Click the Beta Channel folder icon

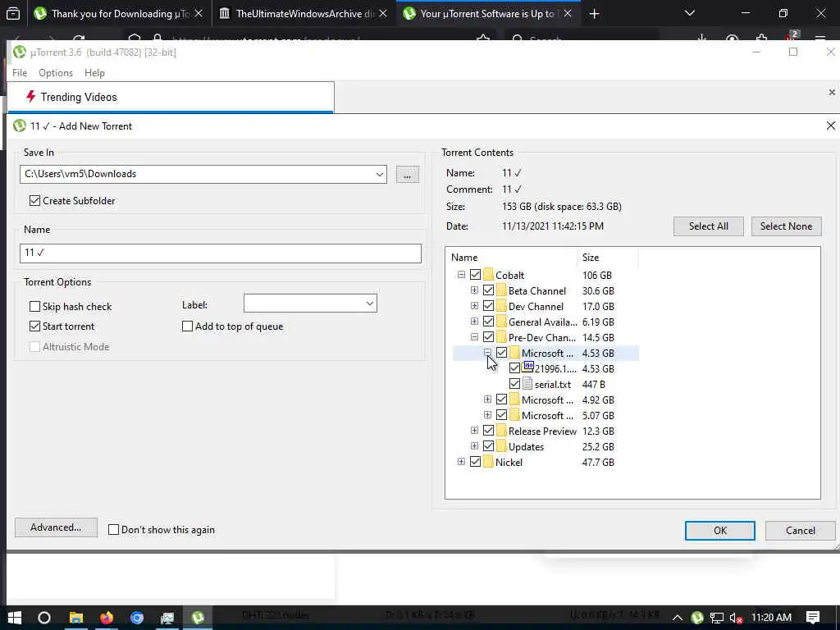coord(501,290)
